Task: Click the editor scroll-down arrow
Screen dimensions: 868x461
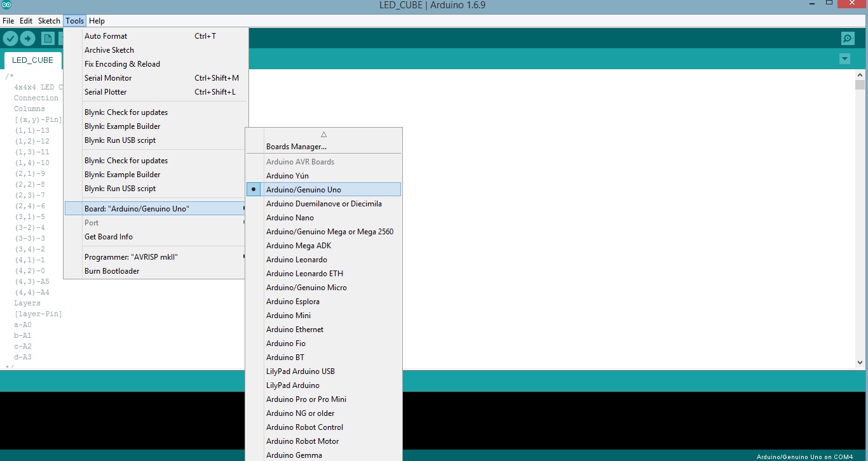Action: [x=860, y=363]
